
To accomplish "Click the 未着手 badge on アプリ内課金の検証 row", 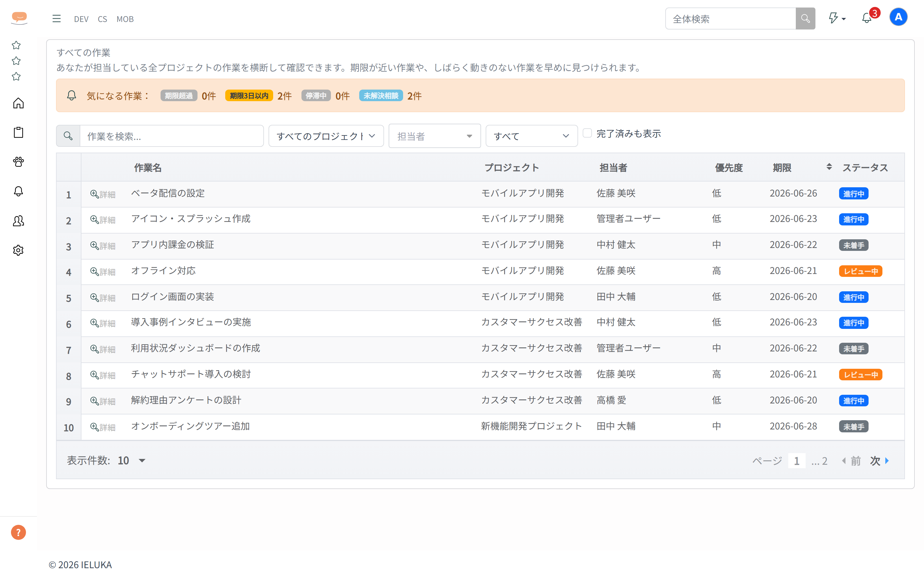I will (853, 245).
